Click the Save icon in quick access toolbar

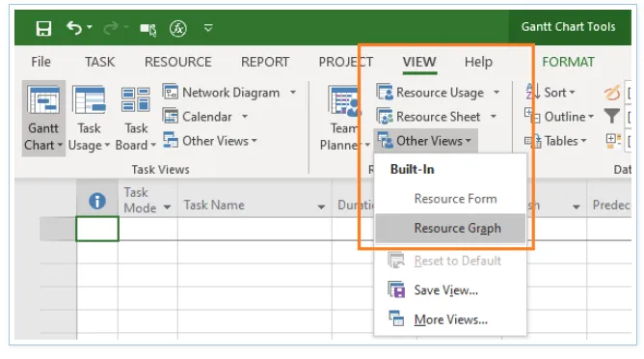pyautogui.click(x=43, y=28)
